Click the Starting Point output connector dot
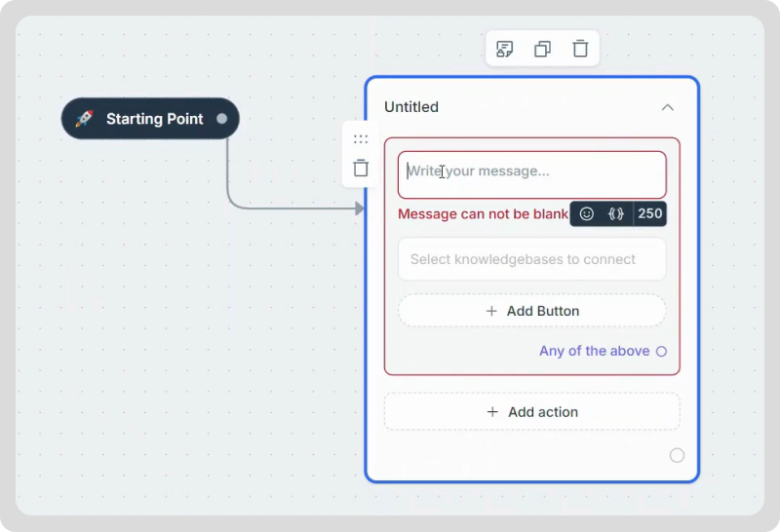 point(221,119)
